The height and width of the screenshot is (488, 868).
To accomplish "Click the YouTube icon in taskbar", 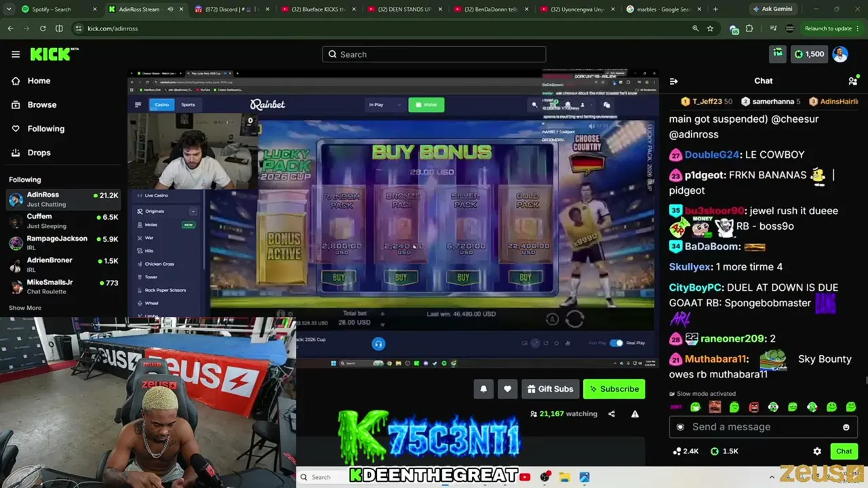I will click(525, 477).
